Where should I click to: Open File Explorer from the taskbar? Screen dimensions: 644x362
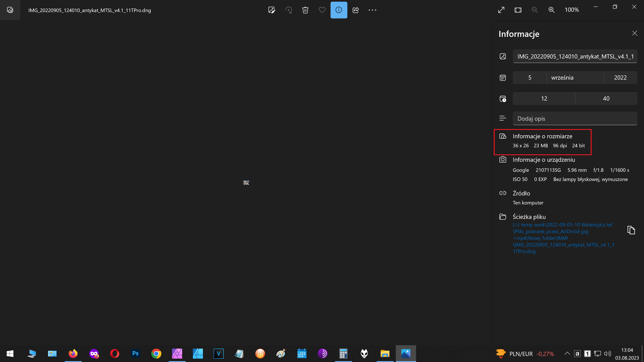pos(385,353)
